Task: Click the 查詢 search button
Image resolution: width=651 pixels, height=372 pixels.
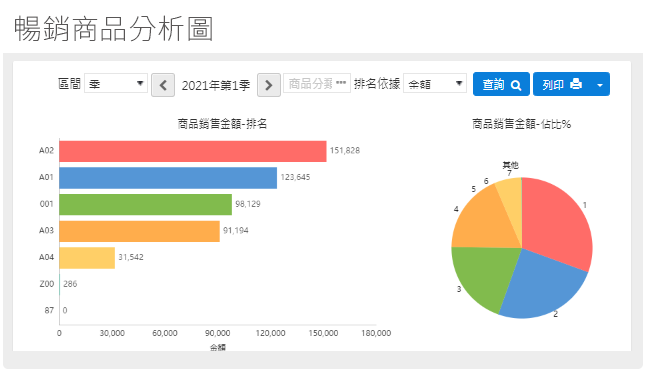Action: (501, 84)
